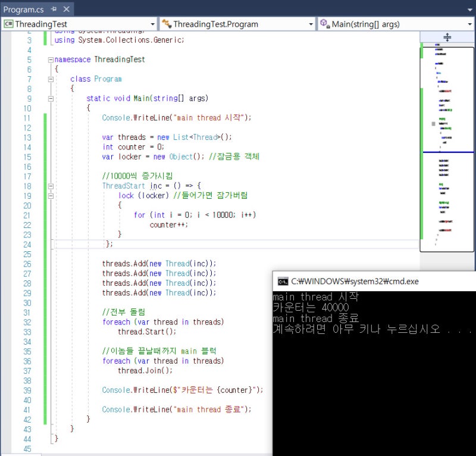Select the Program.cs tab
This screenshot has width=476, height=456.
(x=24, y=10)
